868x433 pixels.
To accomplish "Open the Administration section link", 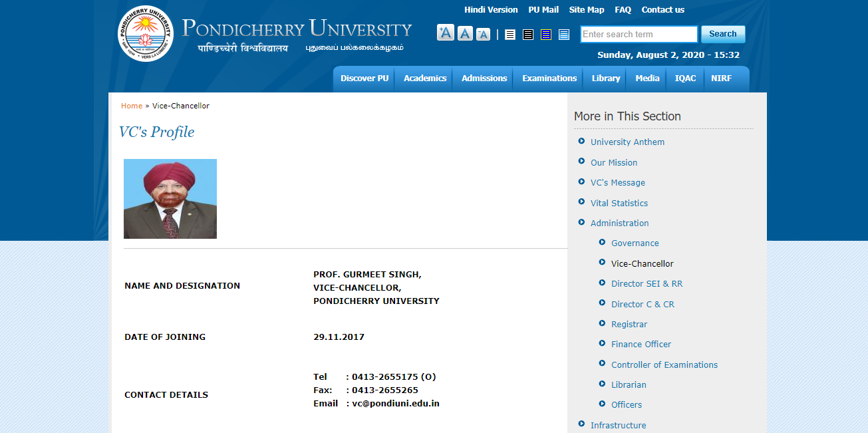I will pyautogui.click(x=620, y=223).
